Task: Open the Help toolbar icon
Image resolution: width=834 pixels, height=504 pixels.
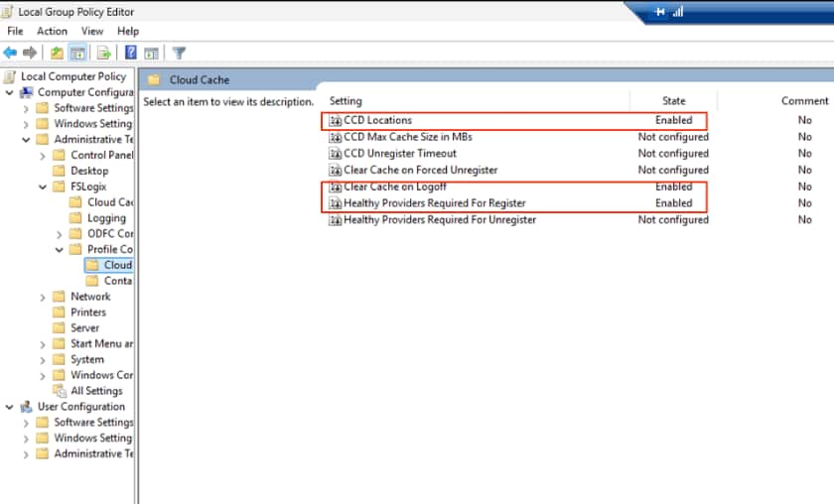Action: [x=131, y=53]
